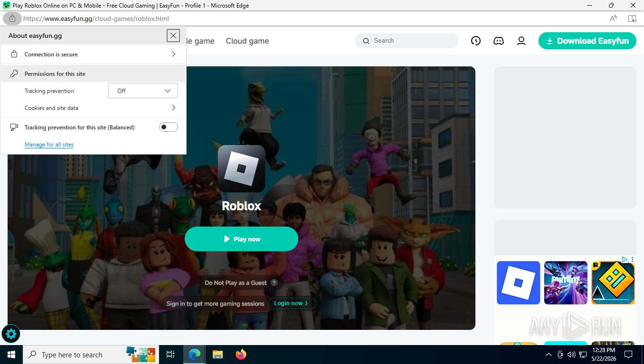644x364 pixels.
Task: Open the settings gear button
Action: pyautogui.click(x=11, y=334)
